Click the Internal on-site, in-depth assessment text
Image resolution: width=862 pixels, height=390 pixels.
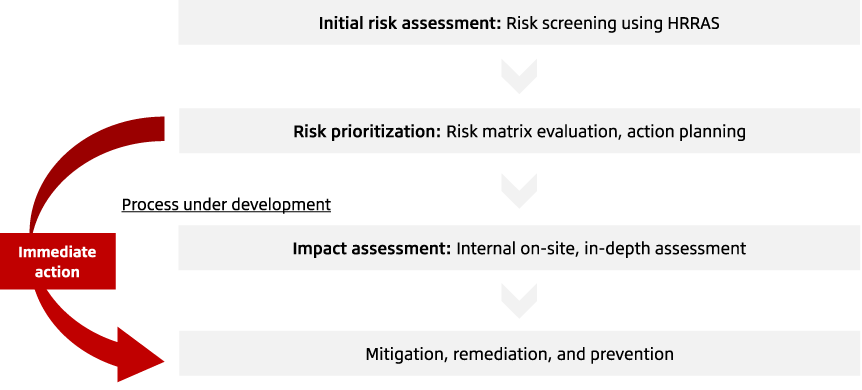coord(601,249)
